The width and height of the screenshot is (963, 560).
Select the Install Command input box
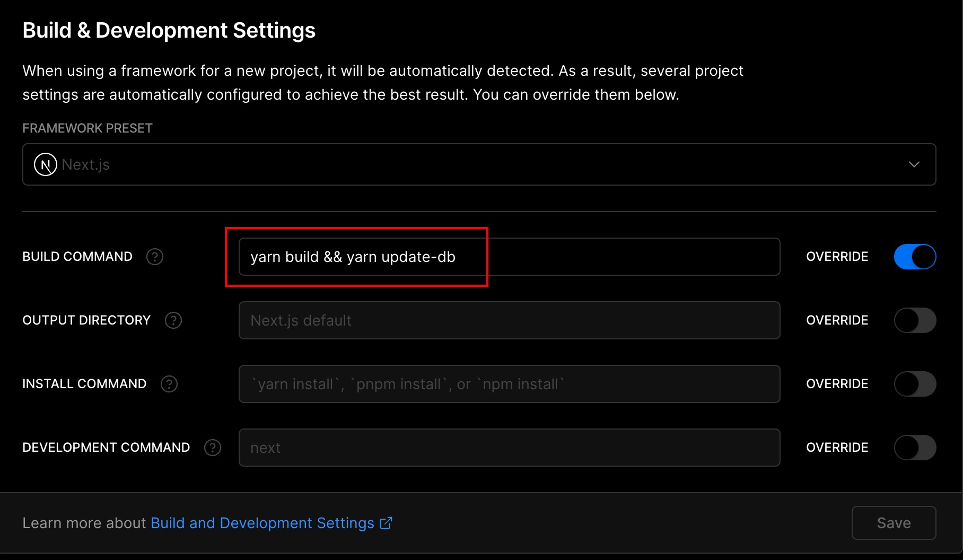[509, 384]
